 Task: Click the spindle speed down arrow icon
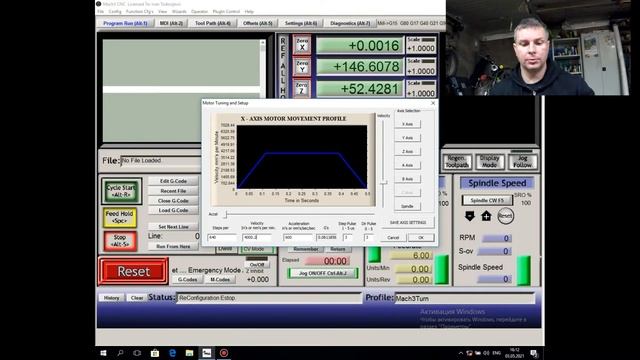[x=469, y=216]
